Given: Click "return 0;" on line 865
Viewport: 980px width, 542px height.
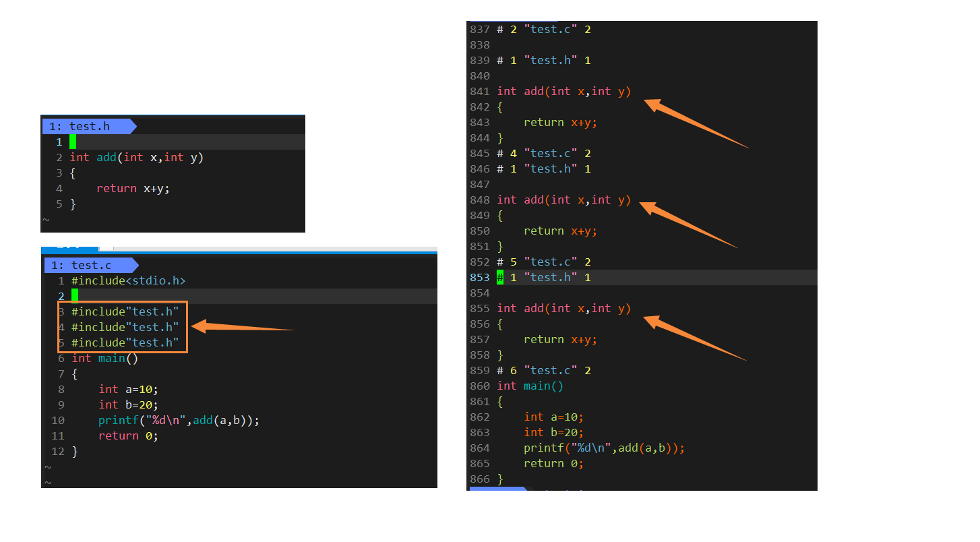Looking at the screenshot, I should click(554, 463).
